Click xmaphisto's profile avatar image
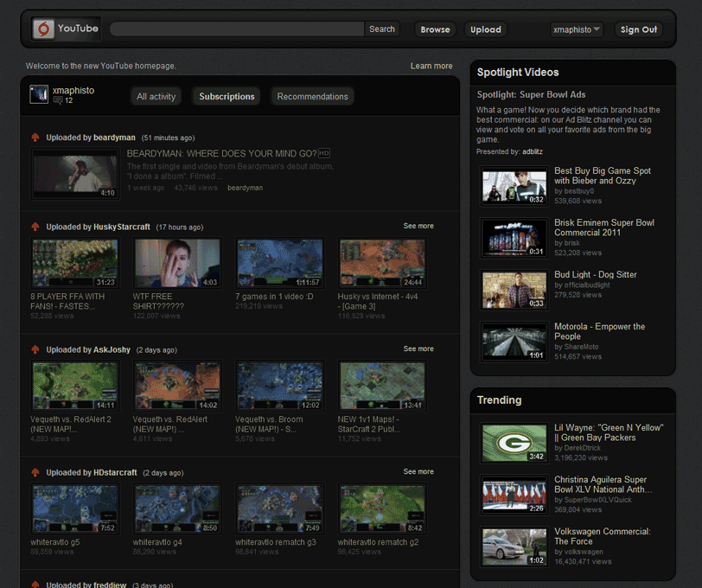 point(38,93)
